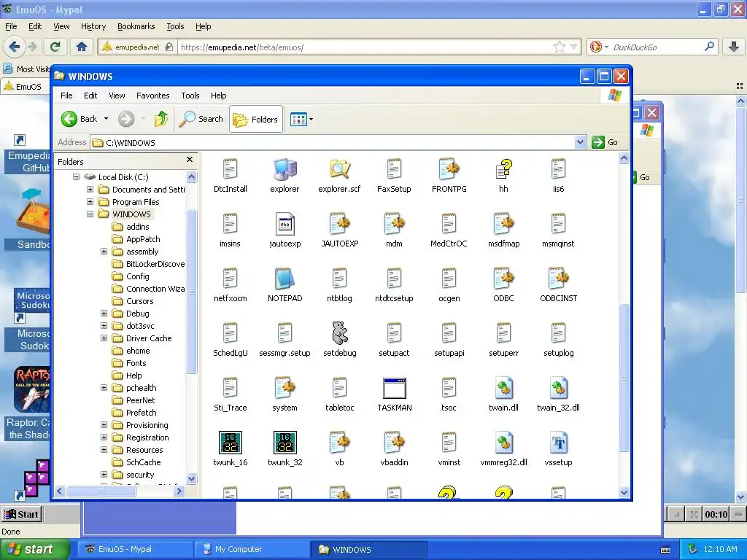Select the twunk_32 file icon
This screenshot has width=747, height=560.
point(285,443)
